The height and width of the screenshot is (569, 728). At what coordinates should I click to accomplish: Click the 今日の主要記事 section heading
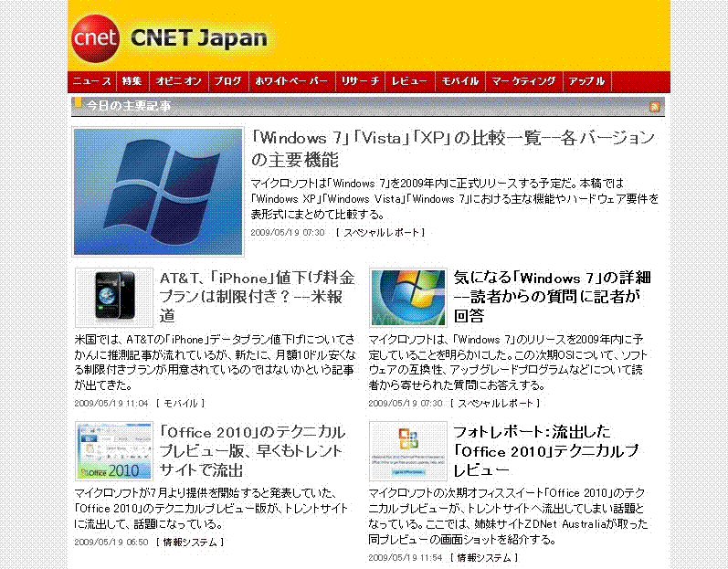(128, 106)
